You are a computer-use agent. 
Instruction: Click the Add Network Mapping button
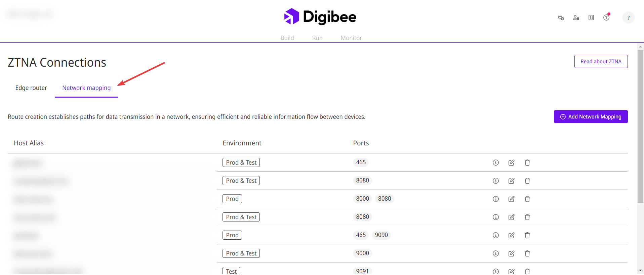(591, 117)
